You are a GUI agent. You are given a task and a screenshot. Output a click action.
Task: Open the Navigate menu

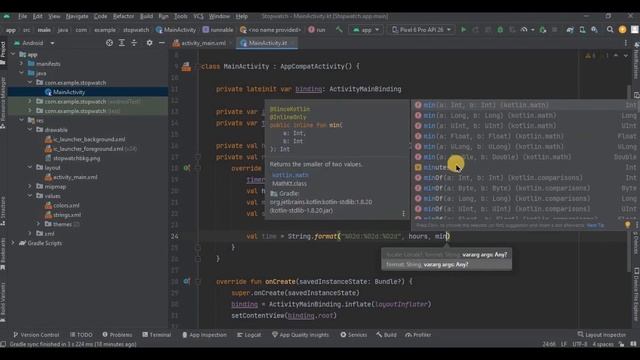(77, 16)
